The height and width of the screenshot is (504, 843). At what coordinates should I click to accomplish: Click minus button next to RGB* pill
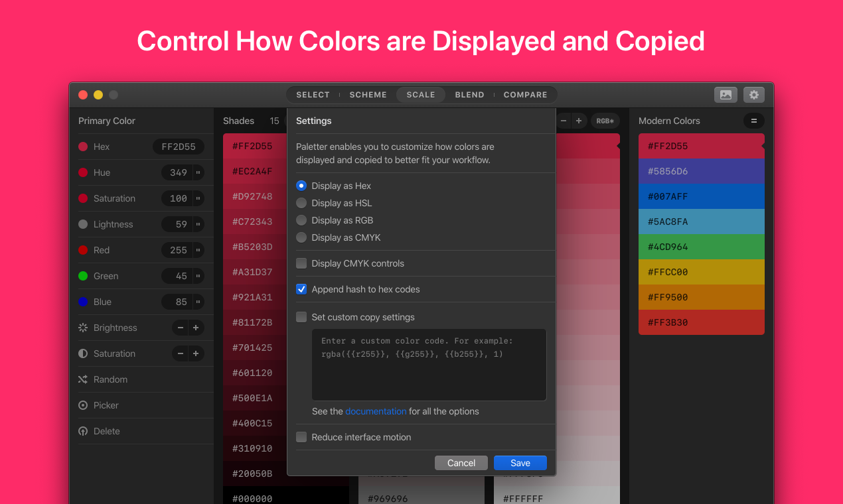pyautogui.click(x=564, y=121)
